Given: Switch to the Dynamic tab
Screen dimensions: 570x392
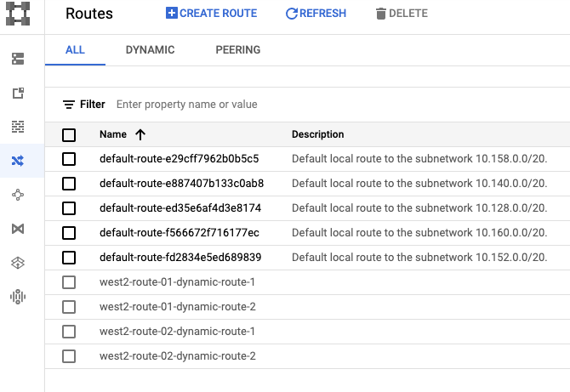Looking at the screenshot, I should (150, 50).
